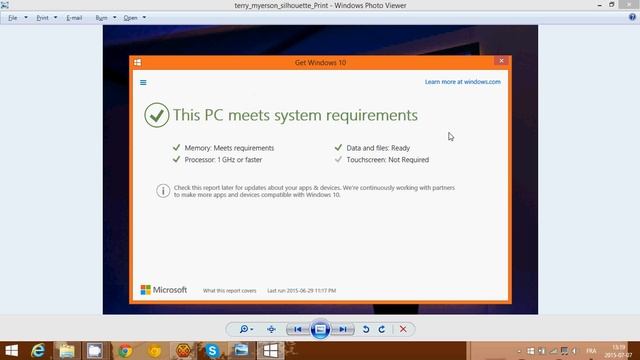Open the zoom magnifier control in Photo Viewer
This screenshot has width=640, height=360.
[x=246, y=329]
